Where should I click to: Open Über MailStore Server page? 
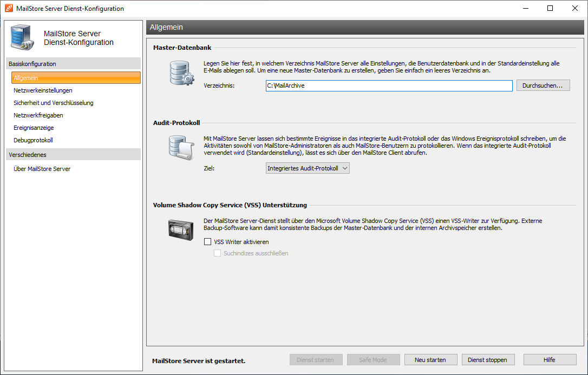pyautogui.click(x=42, y=169)
